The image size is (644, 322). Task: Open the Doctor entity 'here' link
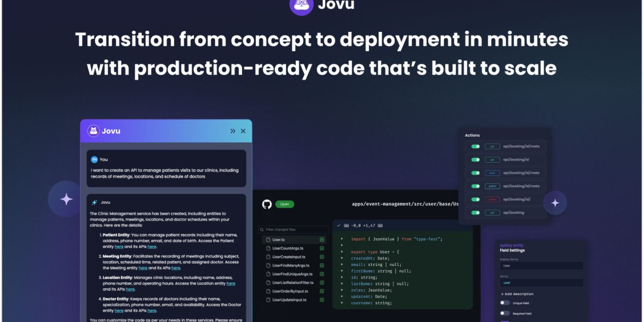click(119, 311)
